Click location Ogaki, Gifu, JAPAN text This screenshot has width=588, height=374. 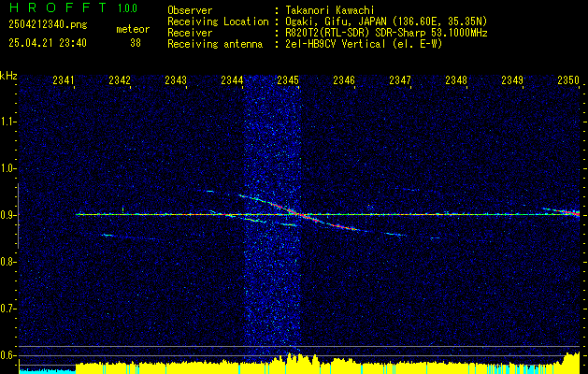[386, 22]
